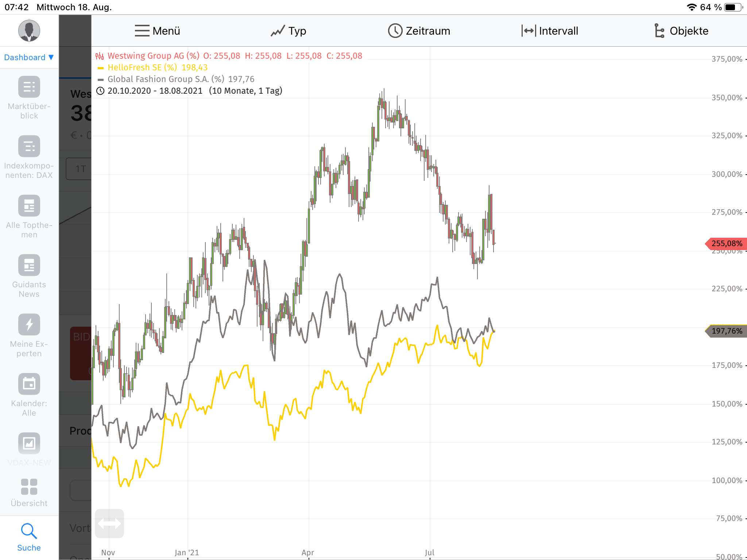747x560 pixels.
Task: Open the Marktüberblick sidebar icon
Action: coord(29,87)
